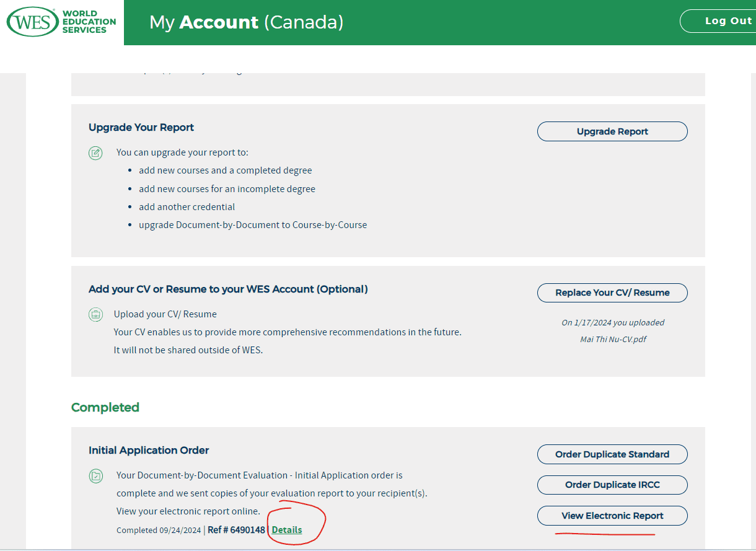Click the upload icon beside Upload your CV/Resume

(95, 314)
